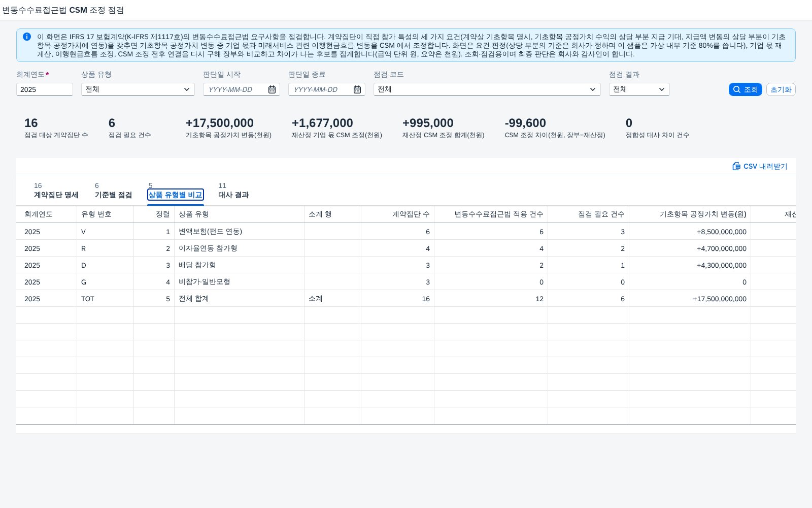Click the 회계연도 input field

45,89
